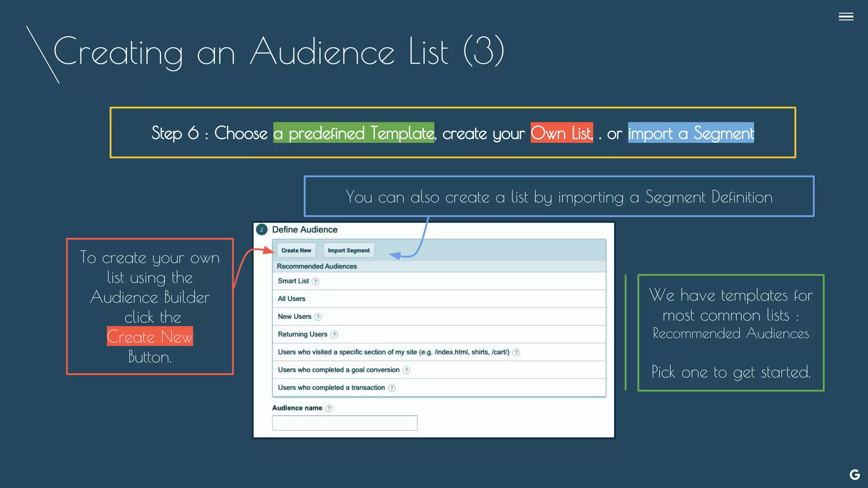868x488 pixels.
Task: Open help icon next to New Users
Action: point(318,317)
